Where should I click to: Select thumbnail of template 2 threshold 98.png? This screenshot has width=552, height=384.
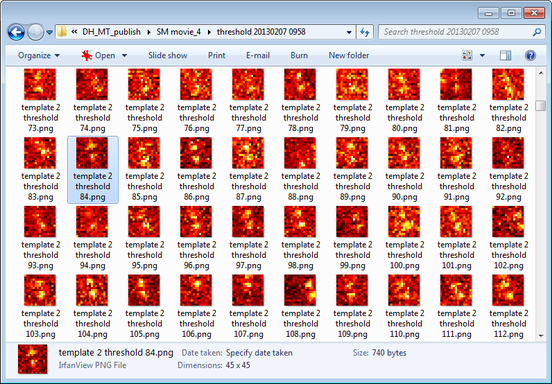tap(300, 222)
